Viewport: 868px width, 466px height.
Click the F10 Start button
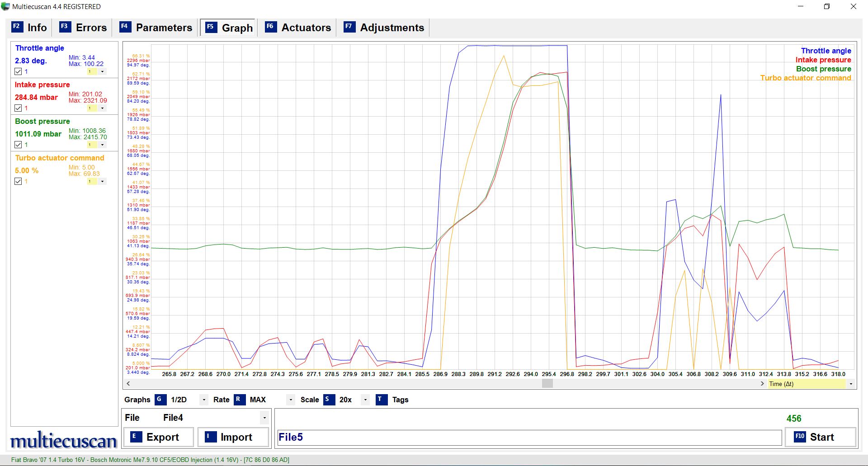point(820,437)
